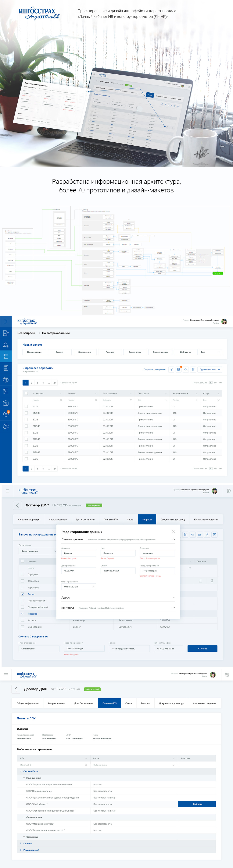Untick the checked box next to Бетин
Viewport: 233px width, 868px height.
(23, 594)
